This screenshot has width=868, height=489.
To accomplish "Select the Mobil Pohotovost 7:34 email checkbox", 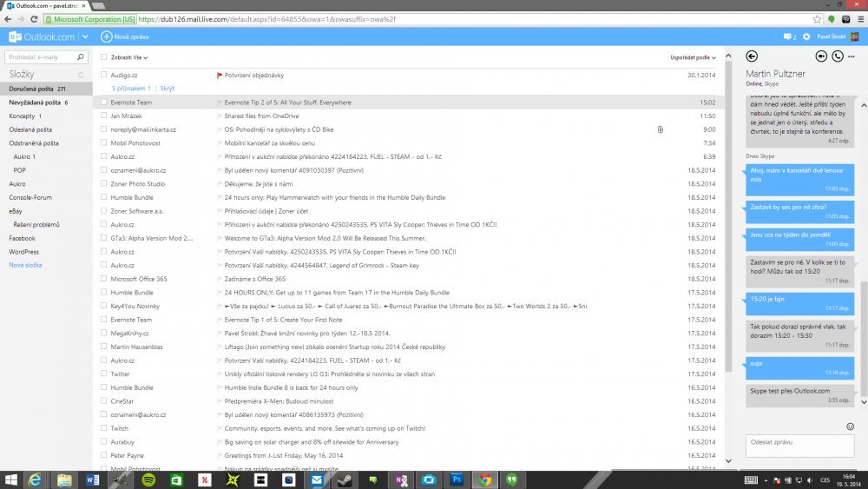I will click(103, 142).
